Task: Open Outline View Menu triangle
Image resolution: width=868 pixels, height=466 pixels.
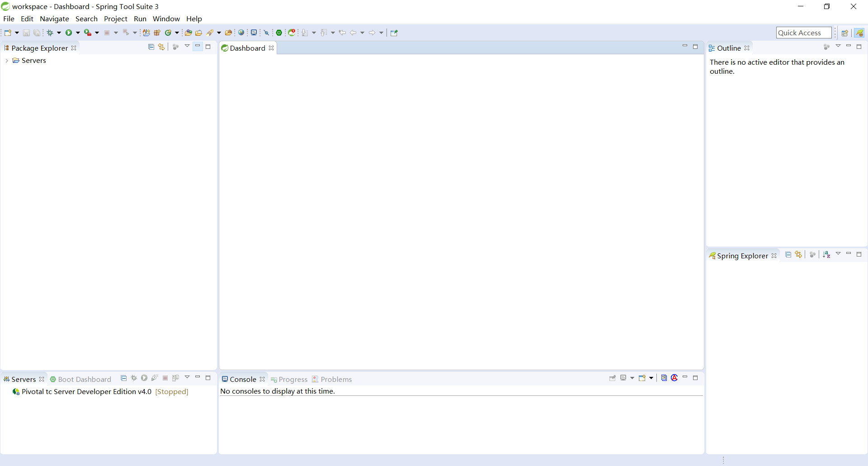Action: point(838,46)
